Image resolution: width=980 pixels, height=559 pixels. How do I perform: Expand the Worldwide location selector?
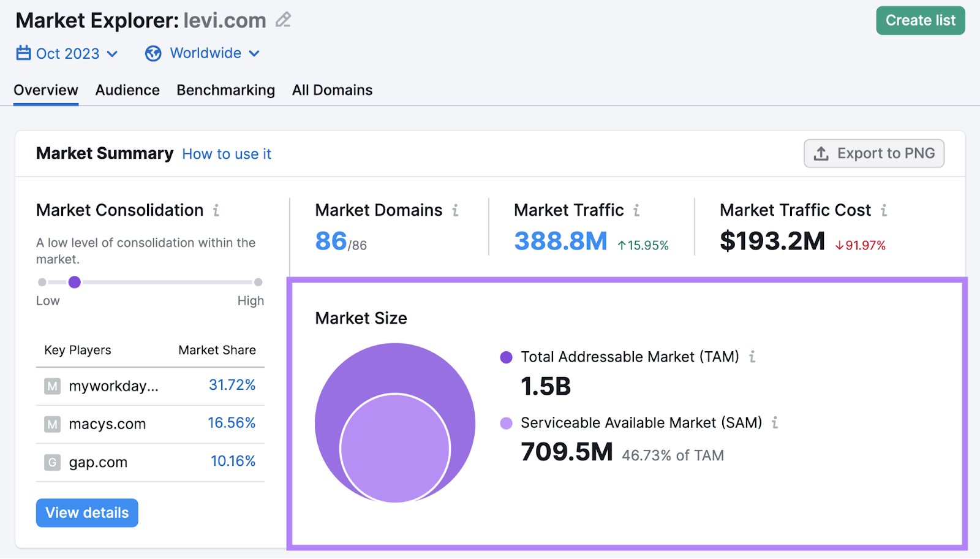pyautogui.click(x=211, y=53)
